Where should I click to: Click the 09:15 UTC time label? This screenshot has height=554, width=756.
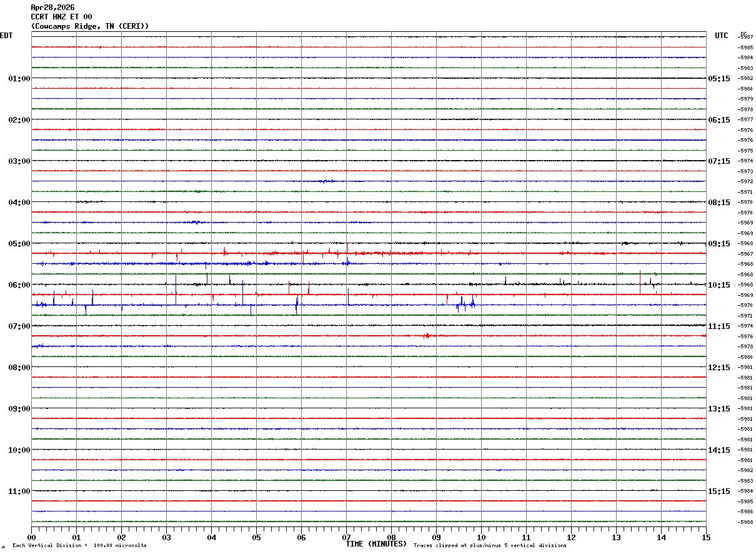pos(719,244)
